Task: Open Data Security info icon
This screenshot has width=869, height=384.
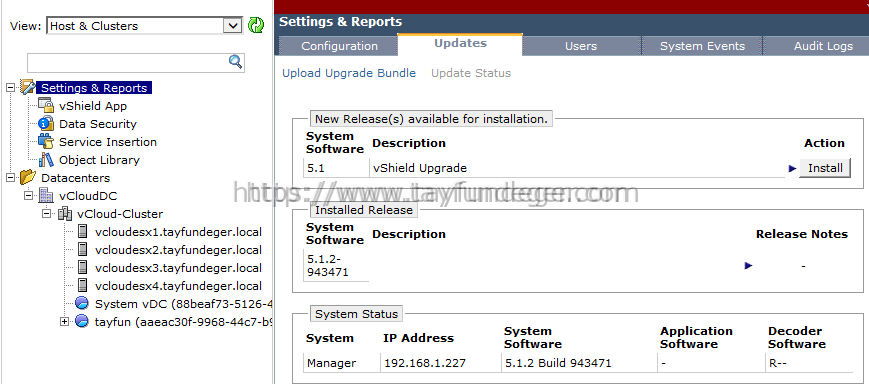Action: point(45,124)
